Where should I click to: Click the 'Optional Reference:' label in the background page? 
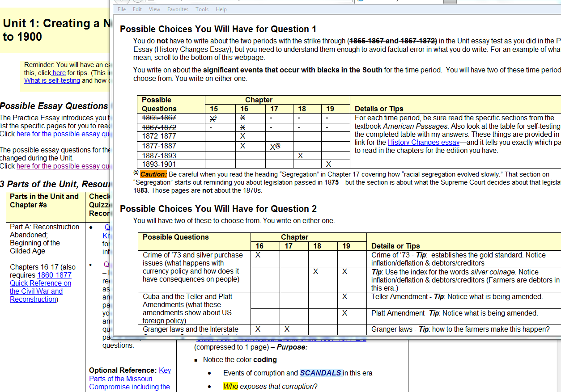[123, 371]
